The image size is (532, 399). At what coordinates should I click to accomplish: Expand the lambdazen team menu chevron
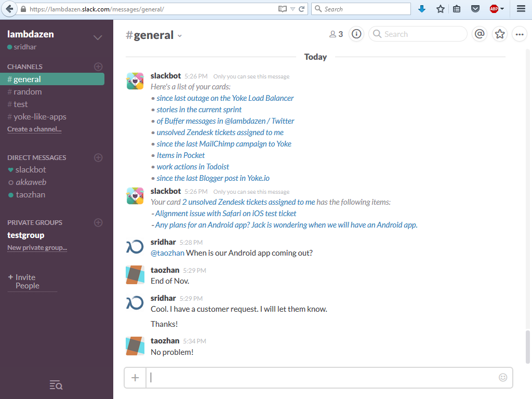click(x=97, y=37)
